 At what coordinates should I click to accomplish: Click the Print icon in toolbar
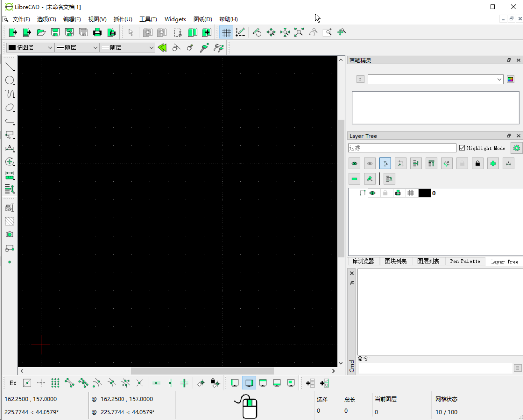pos(97,32)
